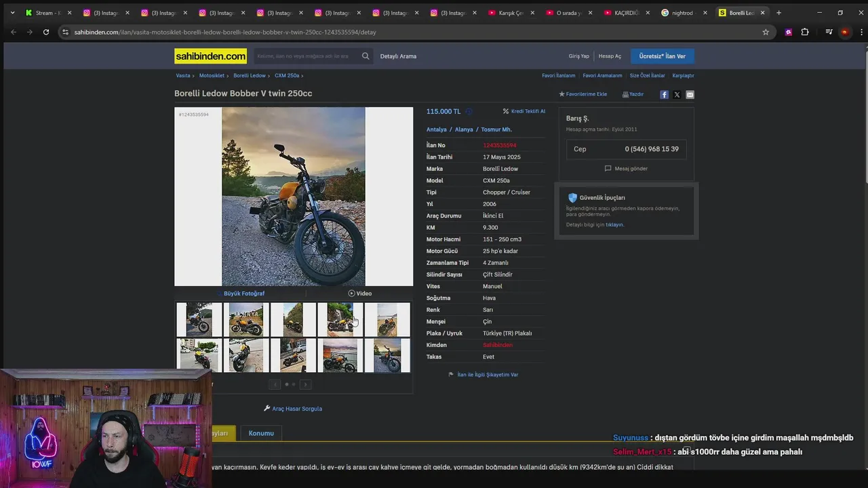Open Büyük Fotoğraf view
Image resolution: width=868 pixels, height=488 pixels.
coord(244,293)
